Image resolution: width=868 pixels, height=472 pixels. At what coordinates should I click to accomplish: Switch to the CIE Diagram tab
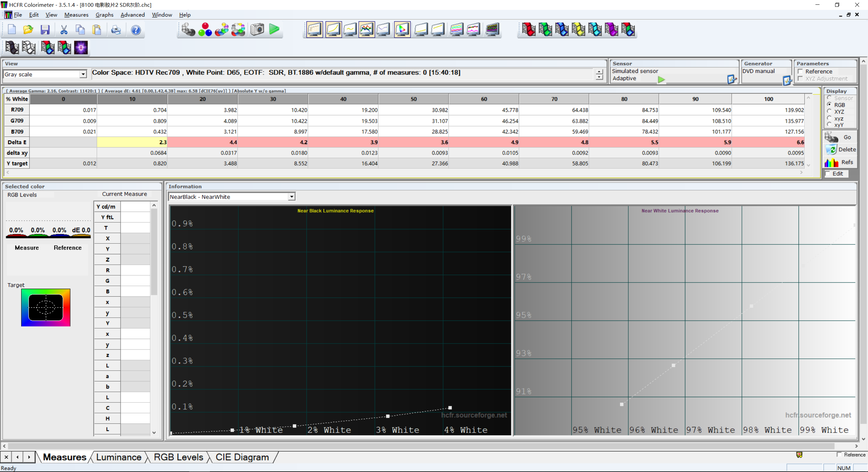[242, 457]
